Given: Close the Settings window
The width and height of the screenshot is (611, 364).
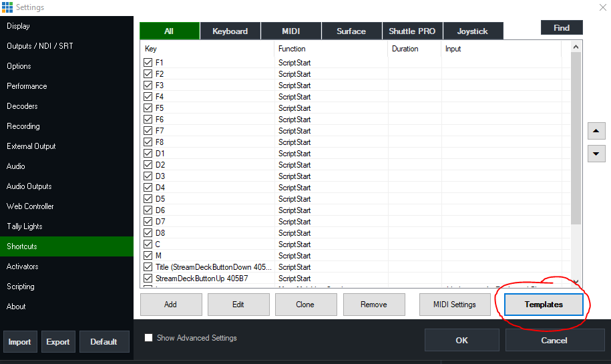Looking at the screenshot, I should (x=600, y=7).
